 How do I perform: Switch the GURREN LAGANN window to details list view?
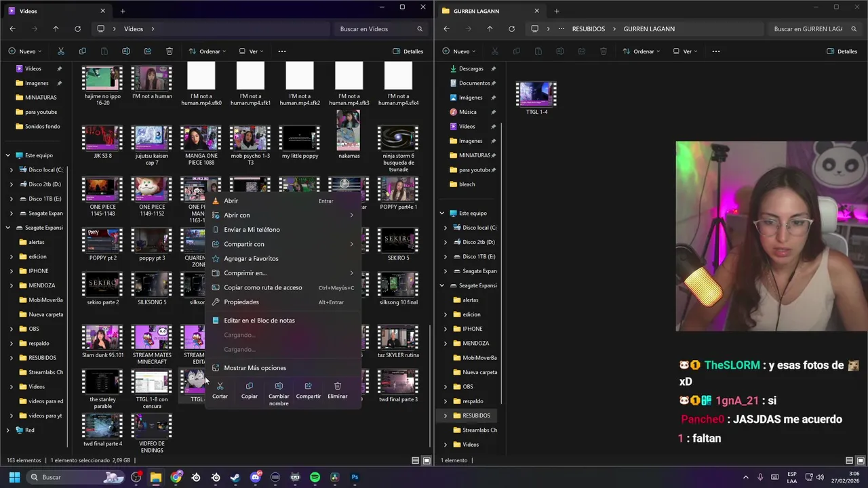(x=850, y=461)
